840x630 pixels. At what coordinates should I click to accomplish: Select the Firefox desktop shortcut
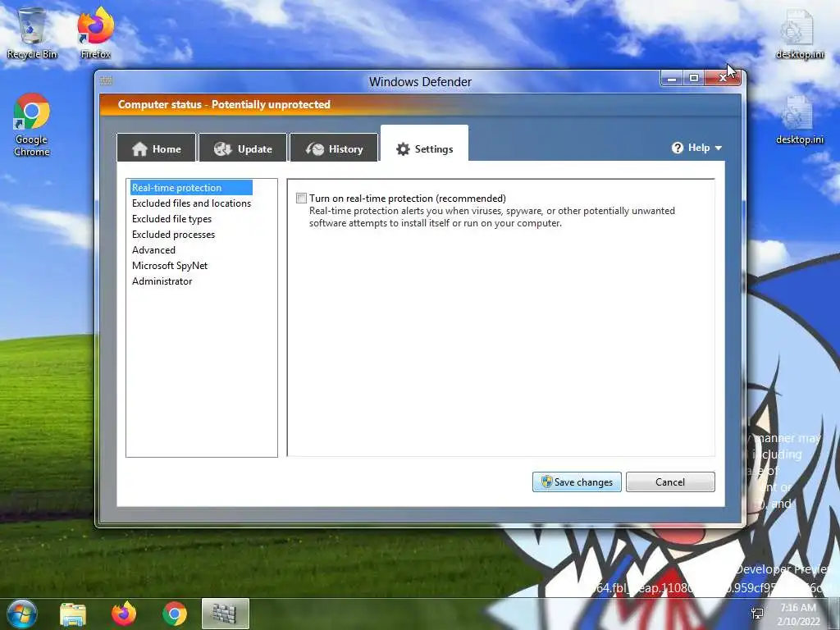click(95, 33)
